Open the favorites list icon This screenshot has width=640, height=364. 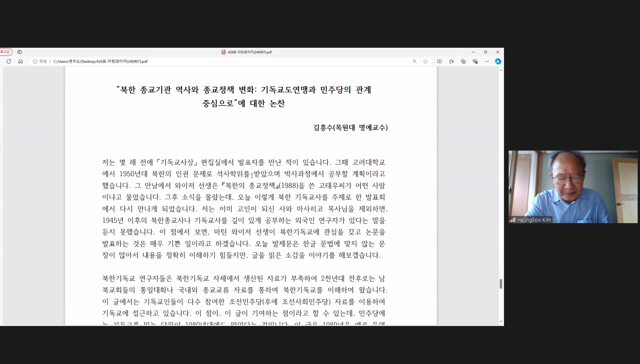point(451,61)
